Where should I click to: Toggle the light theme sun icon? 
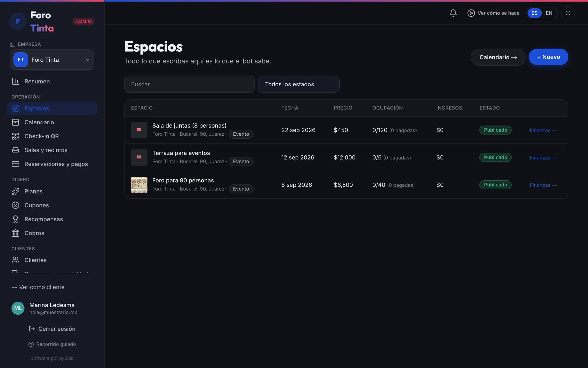(x=568, y=13)
